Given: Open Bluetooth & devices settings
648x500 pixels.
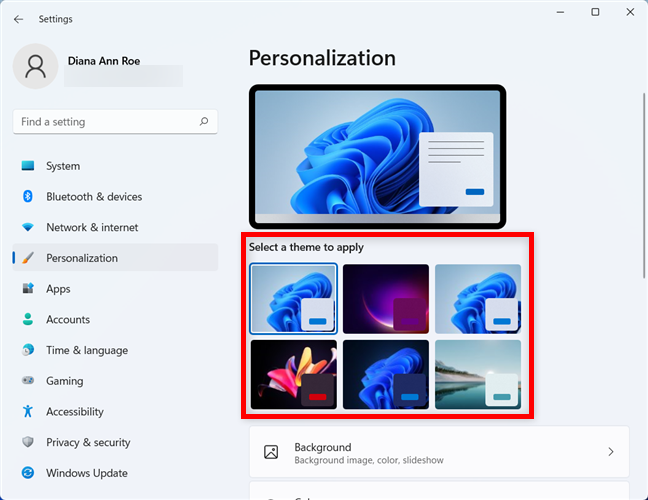Looking at the screenshot, I should (115, 196).
